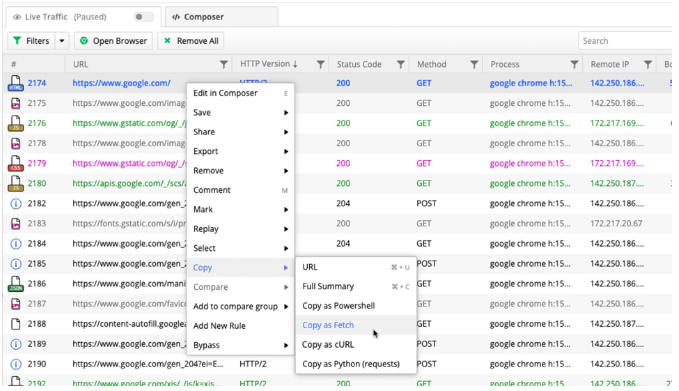Open the URL column filter icon
The width and height of the screenshot is (679, 391).
(x=223, y=65)
